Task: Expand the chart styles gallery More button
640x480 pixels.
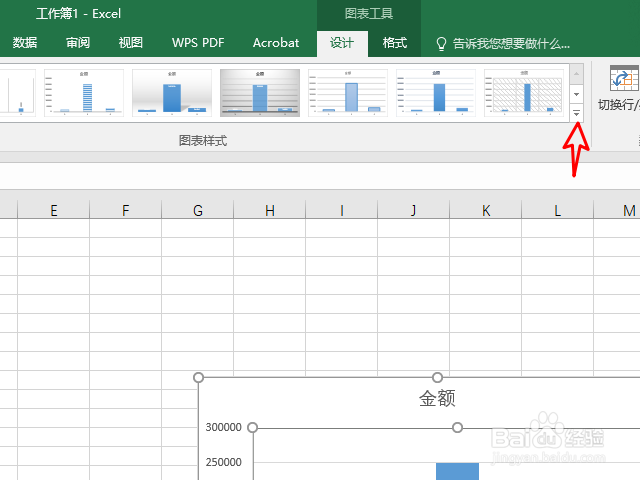Action: click(576, 113)
